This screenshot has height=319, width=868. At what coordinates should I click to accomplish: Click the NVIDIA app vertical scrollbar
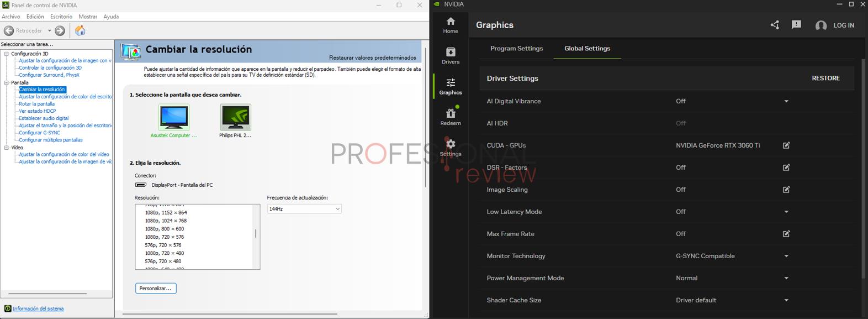point(864,169)
